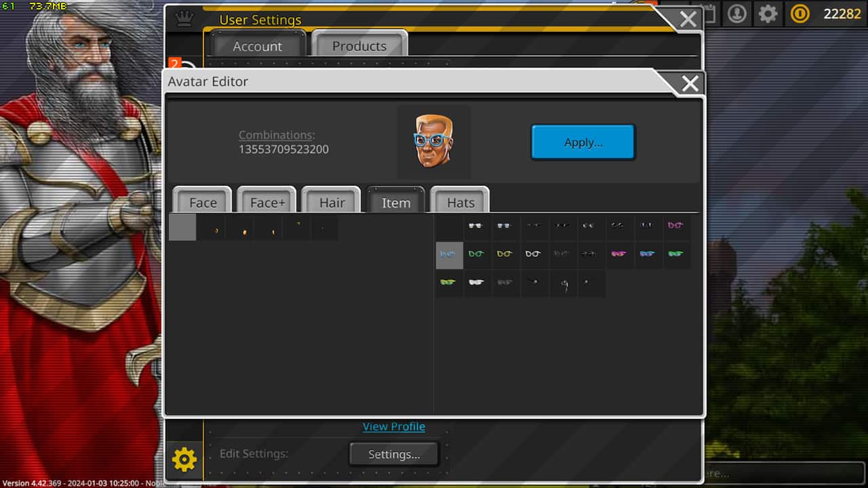
Task: Close the User Settings window
Action: [688, 19]
